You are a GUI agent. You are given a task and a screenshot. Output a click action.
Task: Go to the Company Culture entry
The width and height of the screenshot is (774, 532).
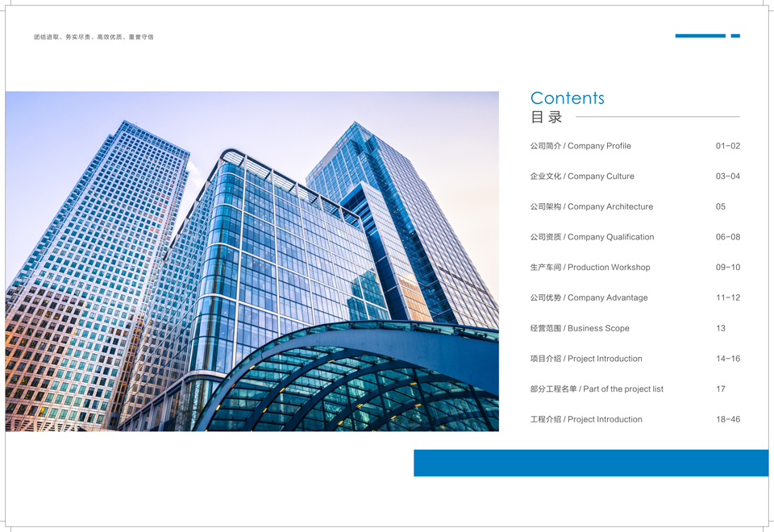click(582, 177)
